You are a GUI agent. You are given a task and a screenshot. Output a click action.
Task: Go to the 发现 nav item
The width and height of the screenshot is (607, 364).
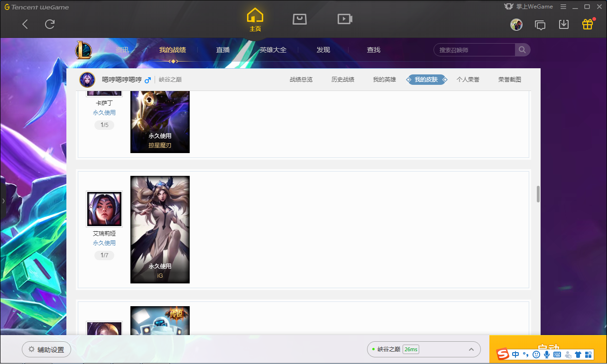click(323, 50)
